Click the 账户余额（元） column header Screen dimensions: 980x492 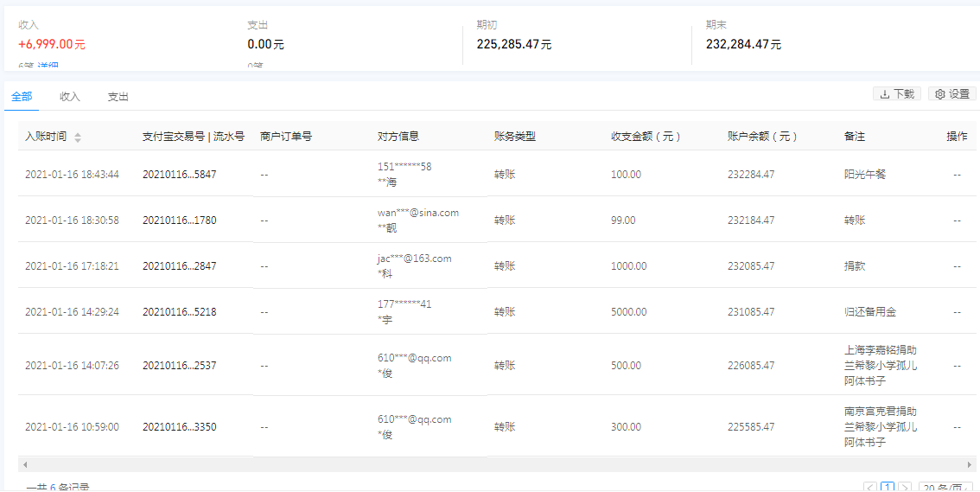tap(762, 137)
